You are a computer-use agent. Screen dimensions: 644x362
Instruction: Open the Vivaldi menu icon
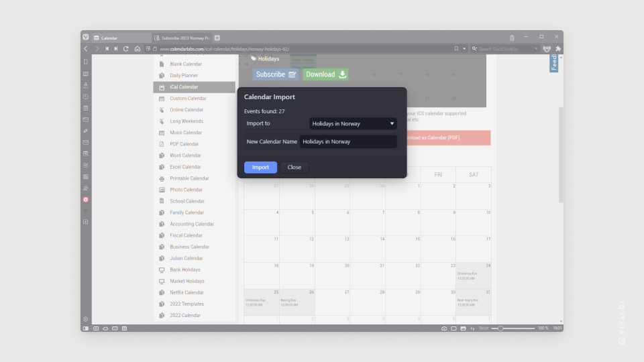click(x=85, y=37)
